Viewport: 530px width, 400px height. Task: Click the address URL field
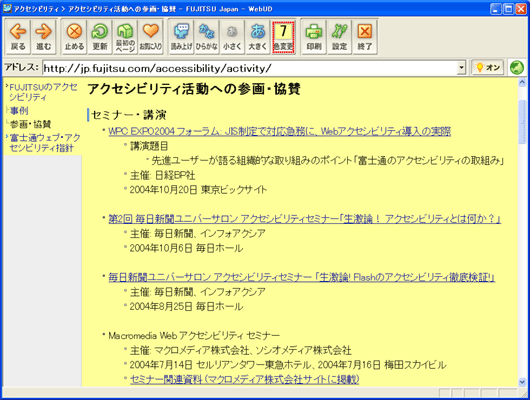click(x=250, y=68)
